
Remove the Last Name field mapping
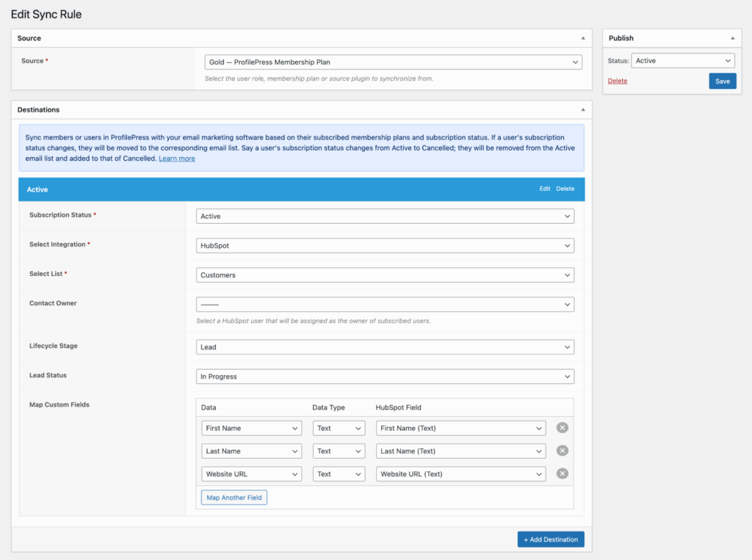click(x=562, y=451)
